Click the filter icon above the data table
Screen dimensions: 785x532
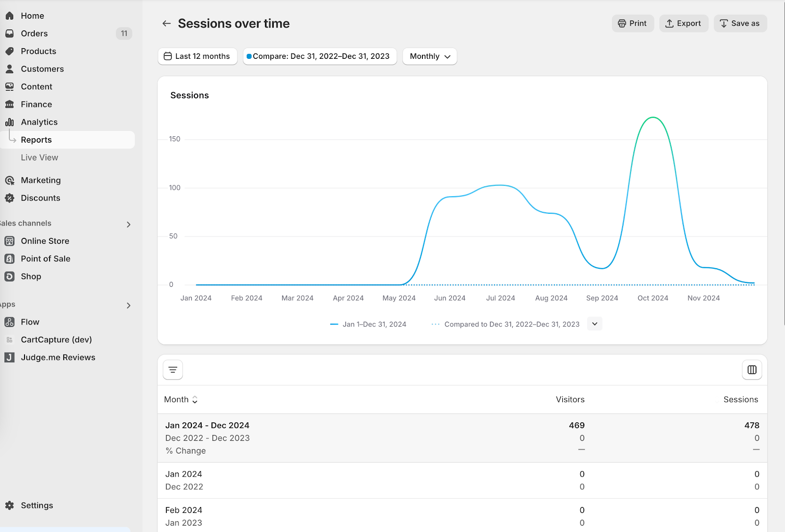[x=172, y=369]
